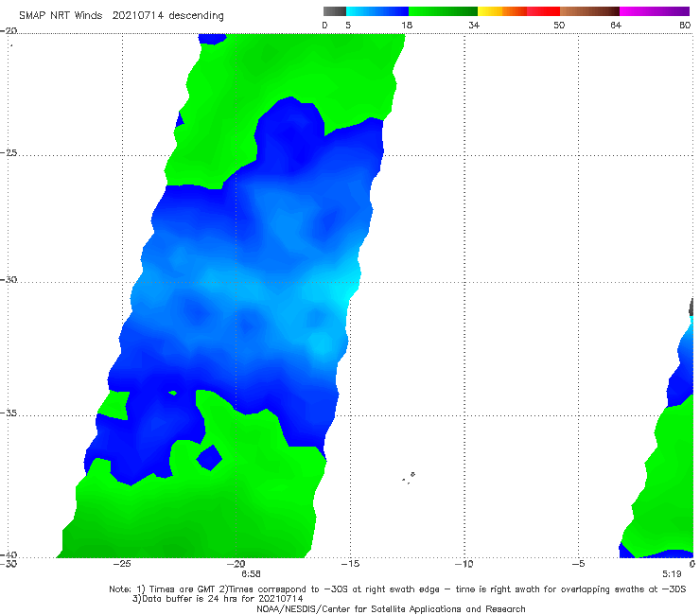Click the color bar label '34'
Screen dimensions: 700x615
(x=474, y=26)
